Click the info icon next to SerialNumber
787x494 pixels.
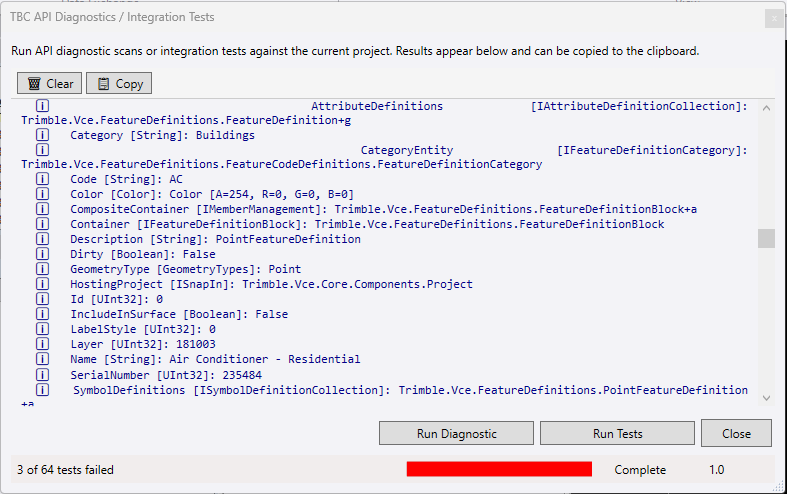43,374
